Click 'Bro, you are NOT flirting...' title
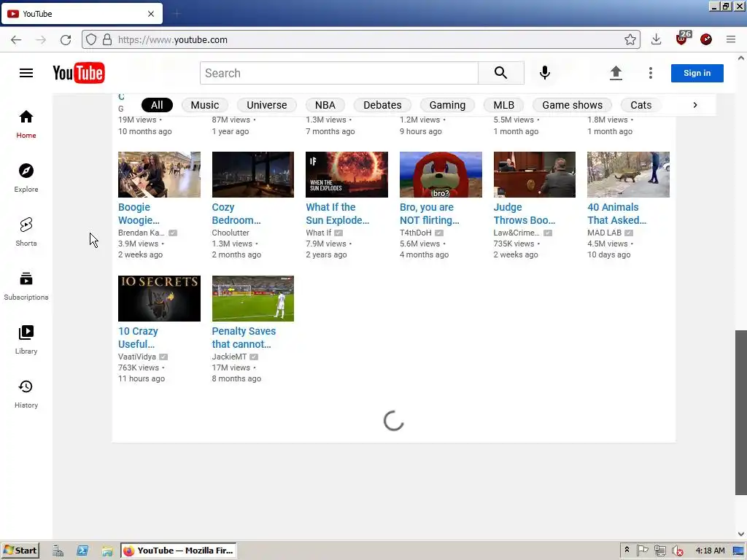Screen dimensions: 747x560 [x=429, y=214]
